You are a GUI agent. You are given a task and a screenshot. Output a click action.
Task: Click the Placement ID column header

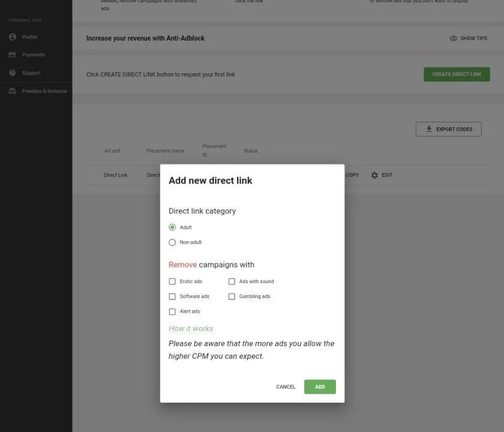(x=214, y=151)
